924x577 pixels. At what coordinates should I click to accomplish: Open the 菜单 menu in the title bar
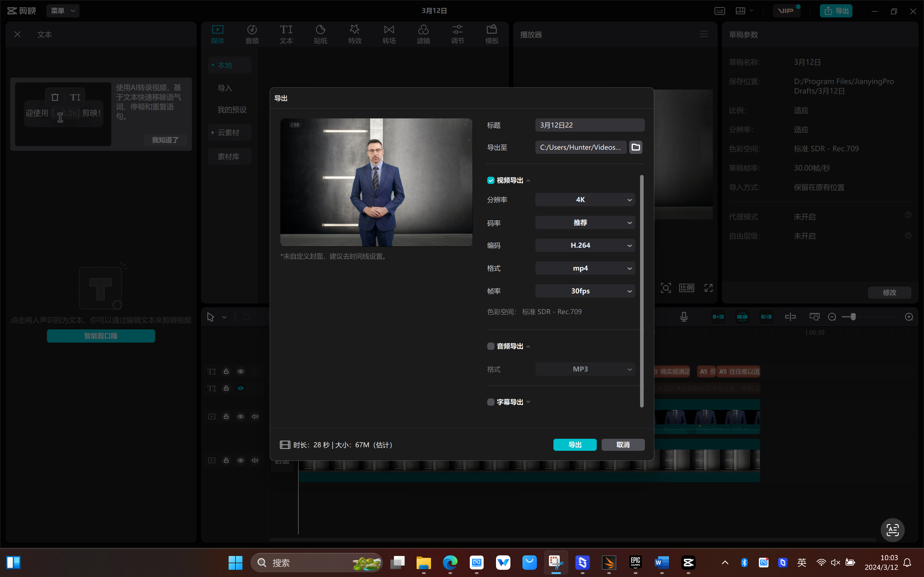point(63,11)
